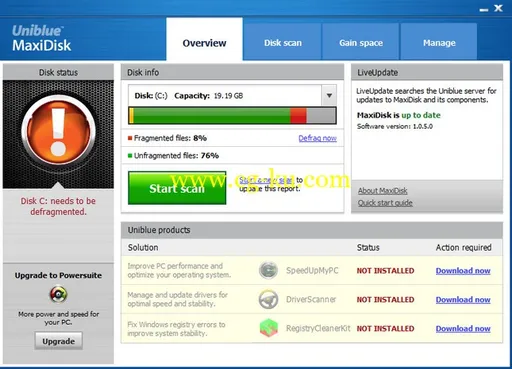This screenshot has height=369, width=512.
Task: Open the About MaxiDisk link
Action: click(383, 191)
